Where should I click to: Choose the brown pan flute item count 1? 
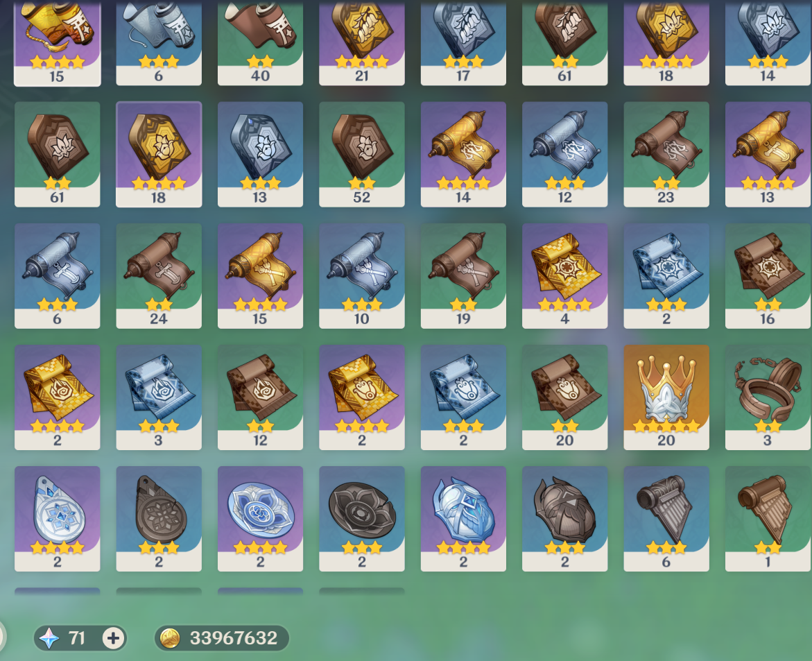pos(768,519)
